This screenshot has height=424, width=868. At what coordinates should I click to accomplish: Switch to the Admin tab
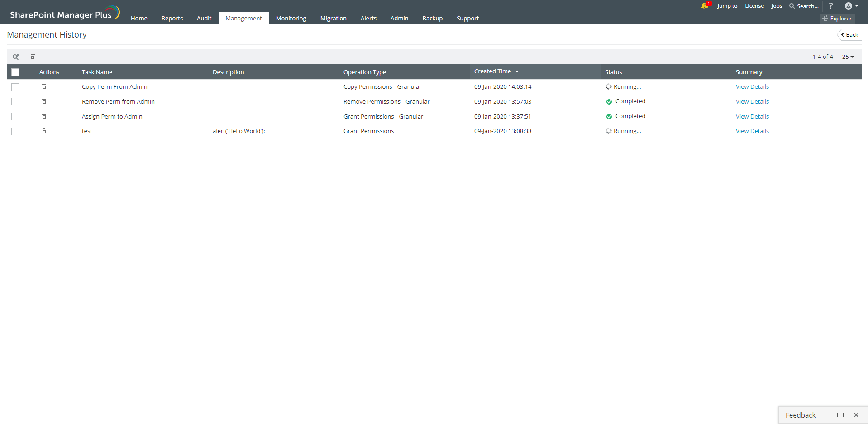[x=399, y=18]
